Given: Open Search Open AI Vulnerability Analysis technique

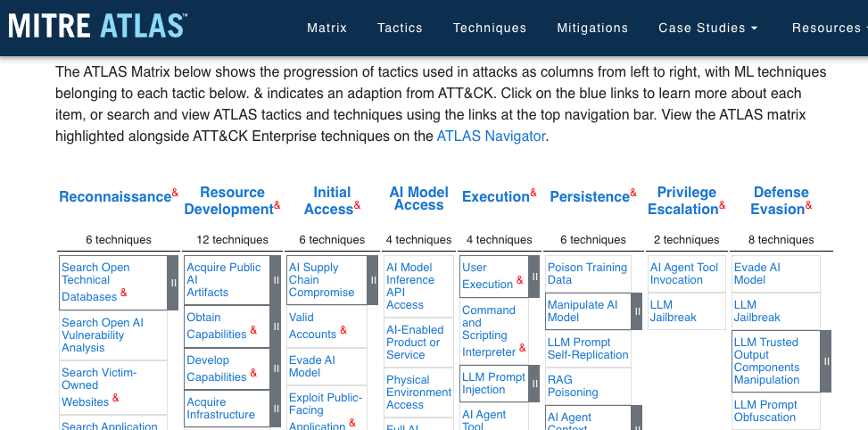Looking at the screenshot, I should (x=103, y=335).
